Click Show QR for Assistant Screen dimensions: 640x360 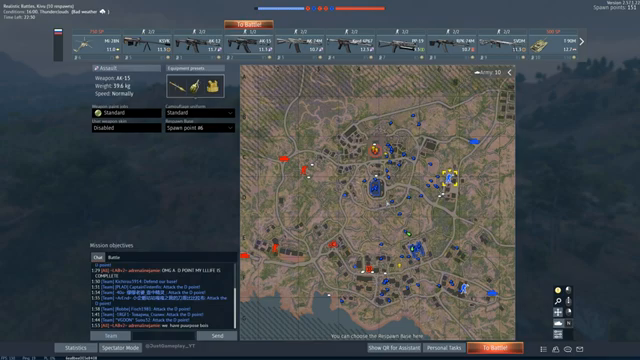tap(394, 348)
